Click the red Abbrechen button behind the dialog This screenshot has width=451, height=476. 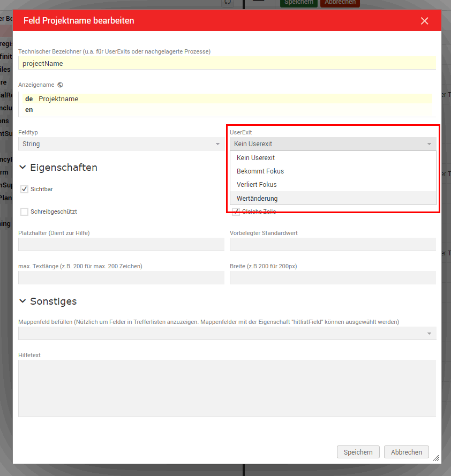[340, 3]
